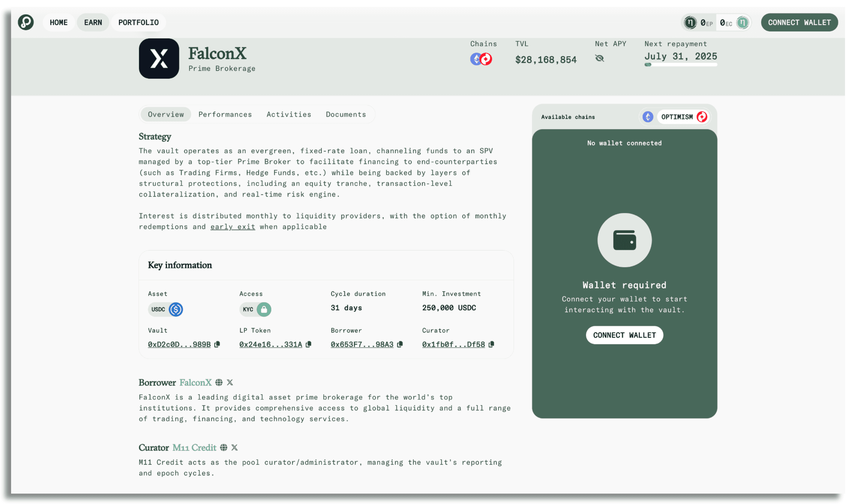This screenshot has width=852, height=504.
Task: Click the Ethereum chain icon under Chains
Action: [476, 59]
